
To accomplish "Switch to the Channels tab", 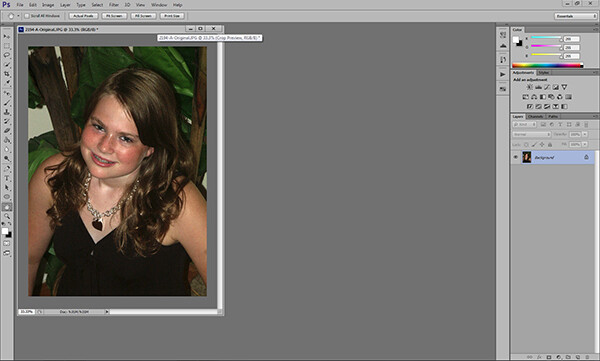I will click(535, 116).
